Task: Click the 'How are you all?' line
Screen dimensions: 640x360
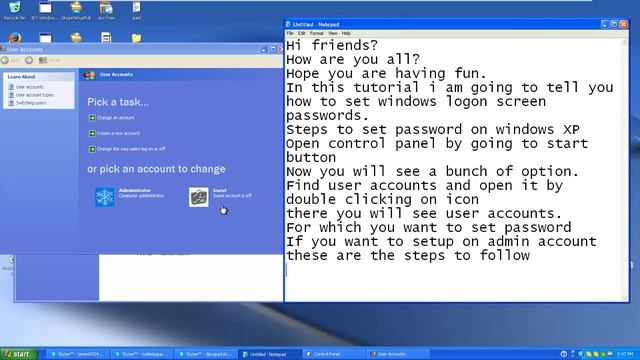Action: point(353,60)
